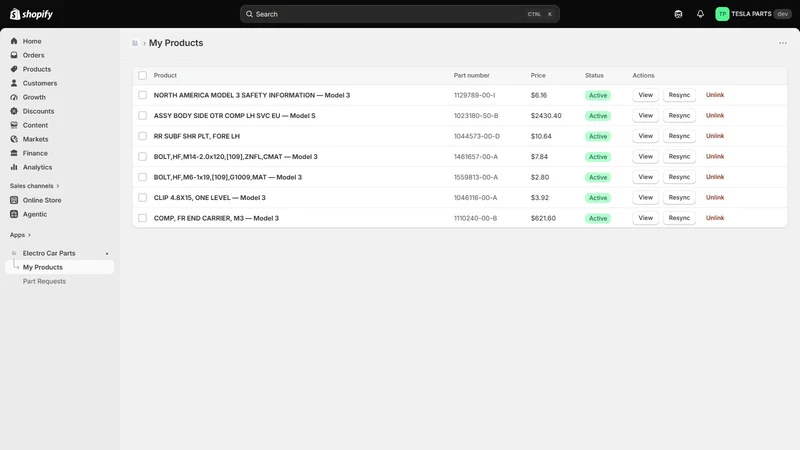
Task: Click the $621.60 price cell
Action: [543, 218]
